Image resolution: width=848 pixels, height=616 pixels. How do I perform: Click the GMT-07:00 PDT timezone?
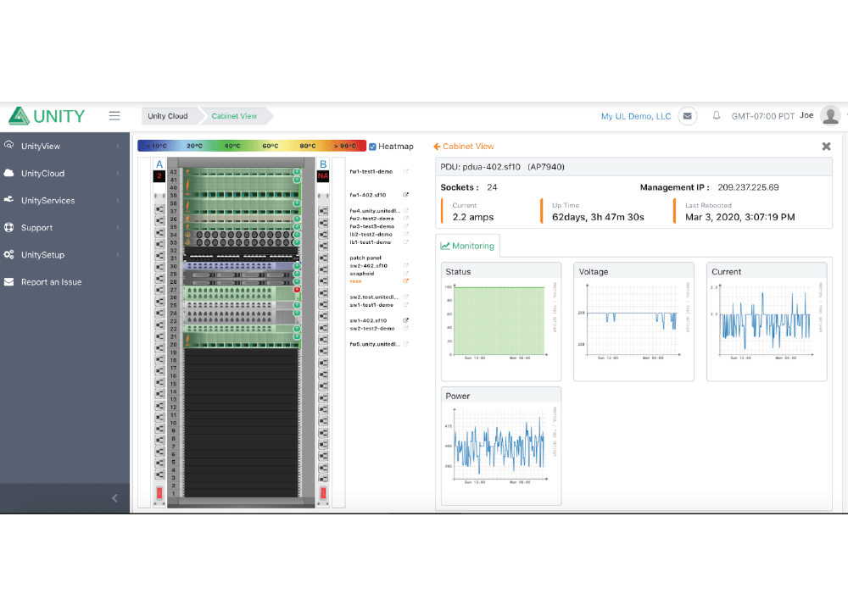(763, 116)
